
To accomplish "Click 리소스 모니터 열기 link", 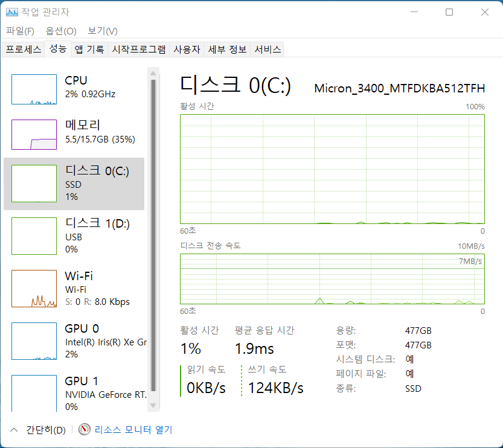I will (x=133, y=430).
